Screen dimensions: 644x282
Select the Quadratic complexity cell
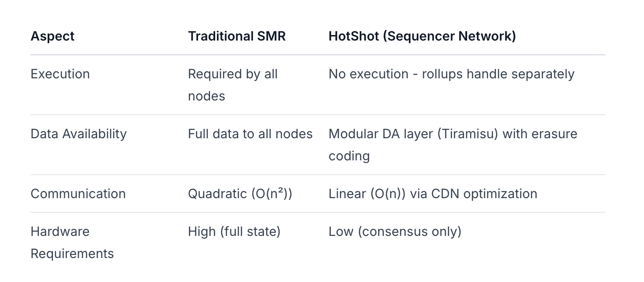[x=240, y=194]
